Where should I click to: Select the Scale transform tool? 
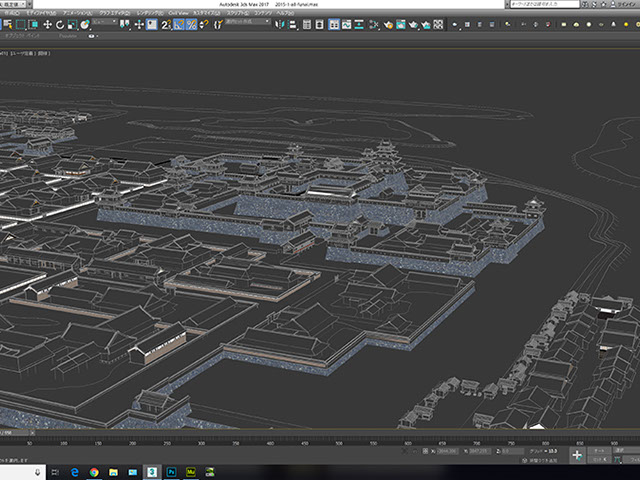coord(72,24)
